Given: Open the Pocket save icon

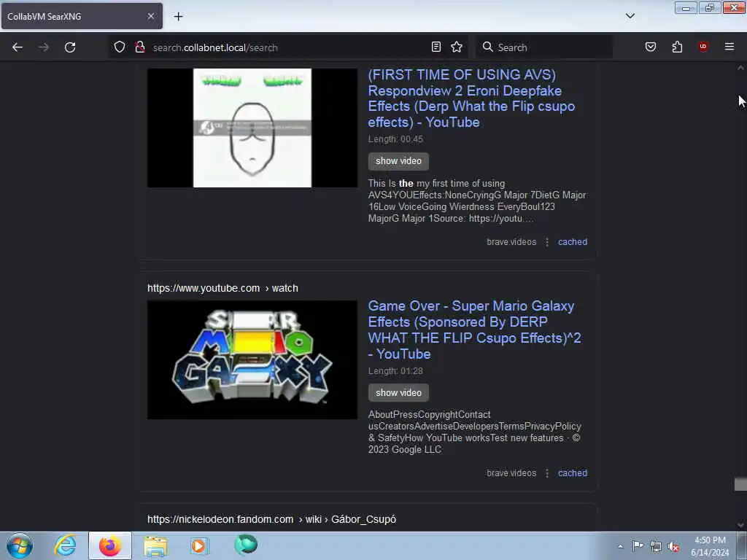Looking at the screenshot, I should click(650, 47).
